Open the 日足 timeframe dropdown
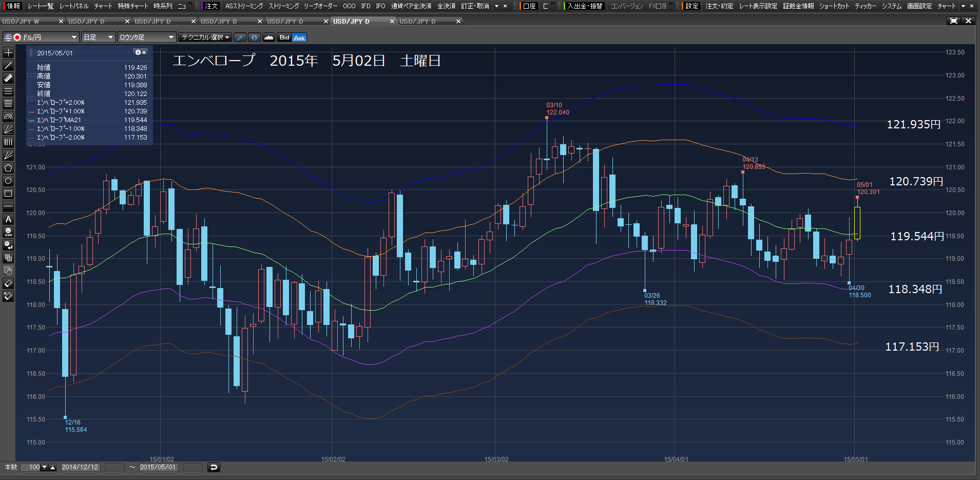This screenshot has height=480, width=980. (x=98, y=37)
